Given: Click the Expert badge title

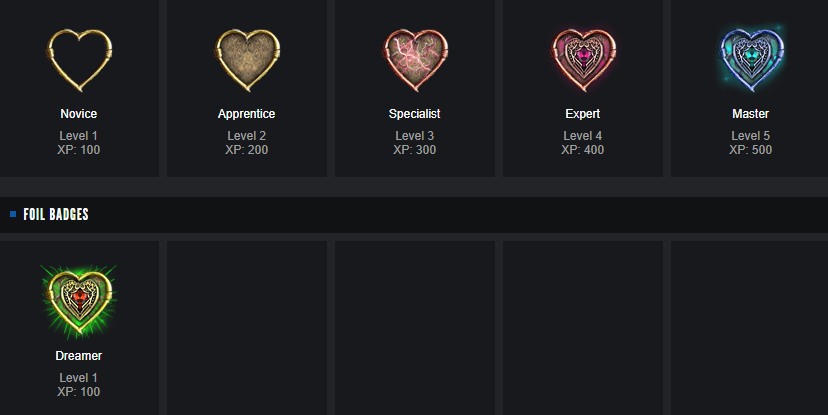Looking at the screenshot, I should (x=583, y=114).
